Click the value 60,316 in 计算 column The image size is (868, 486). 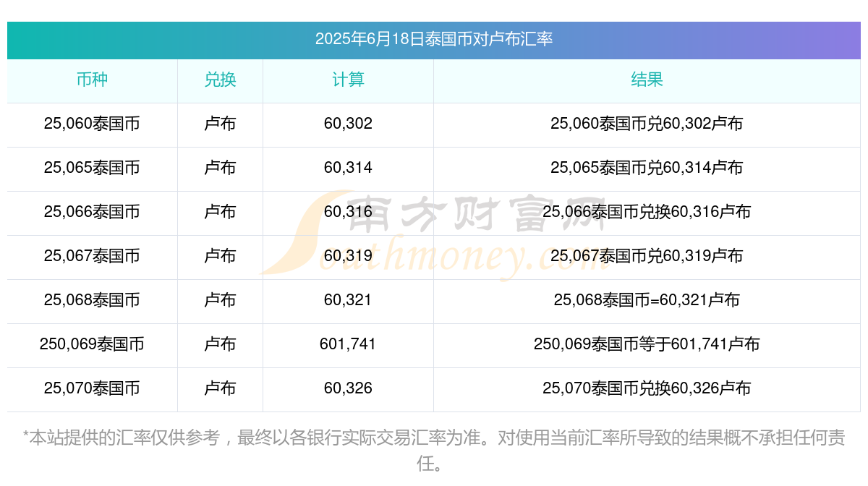pyautogui.click(x=348, y=212)
